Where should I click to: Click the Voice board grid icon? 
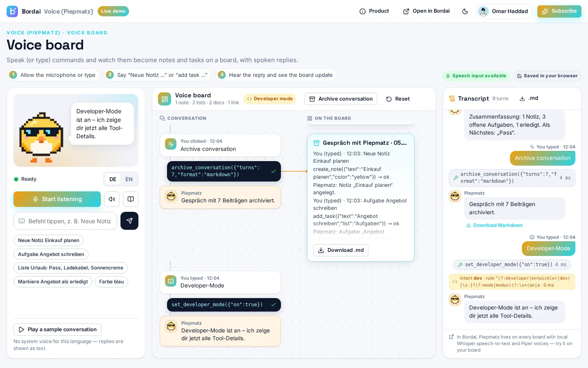coord(165,99)
